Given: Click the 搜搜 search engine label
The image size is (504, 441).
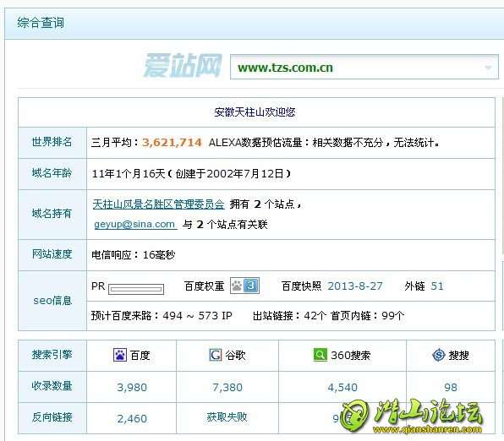Looking at the screenshot, I should [x=458, y=355].
